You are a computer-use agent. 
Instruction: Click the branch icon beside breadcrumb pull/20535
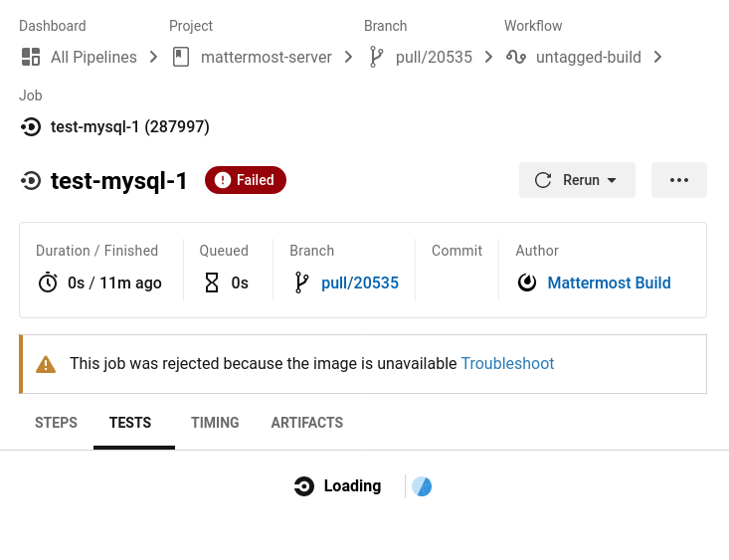376,57
